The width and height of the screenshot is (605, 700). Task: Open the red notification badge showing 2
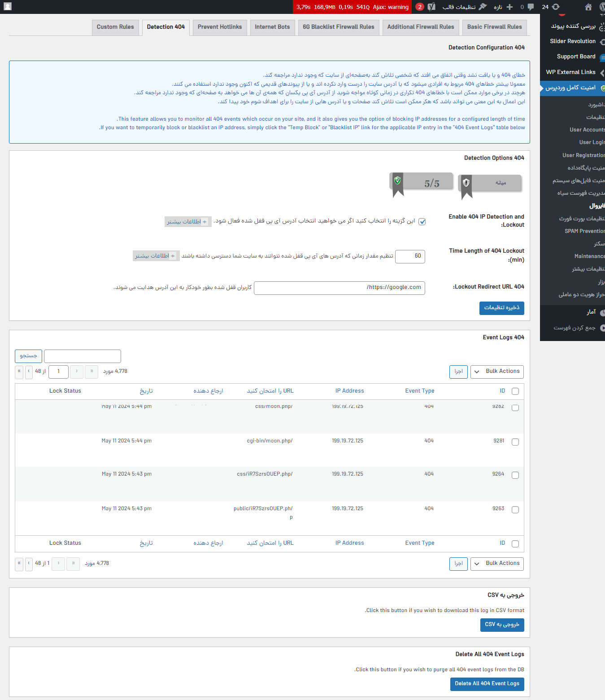(419, 7)
